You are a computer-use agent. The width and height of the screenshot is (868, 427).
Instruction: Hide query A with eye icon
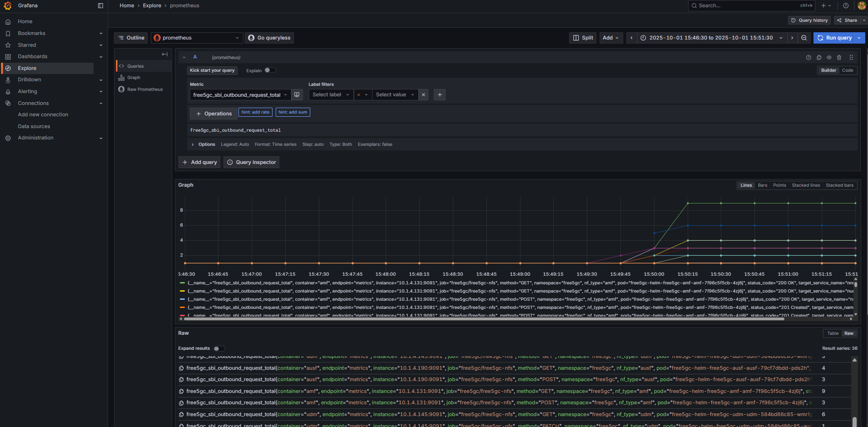[x=829, y=58]
